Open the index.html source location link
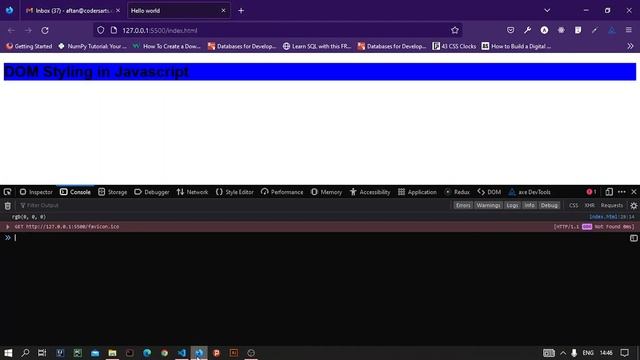 611,217
